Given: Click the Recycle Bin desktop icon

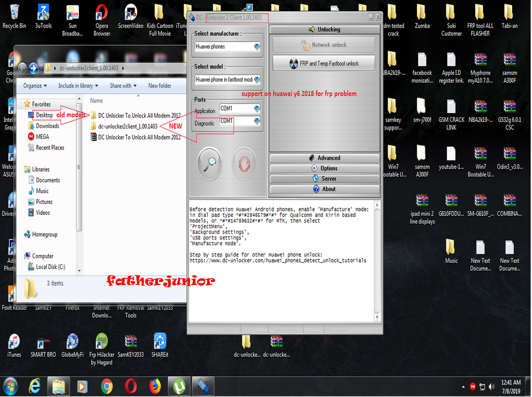Looking at the screenshot, I should coord(14,16).
